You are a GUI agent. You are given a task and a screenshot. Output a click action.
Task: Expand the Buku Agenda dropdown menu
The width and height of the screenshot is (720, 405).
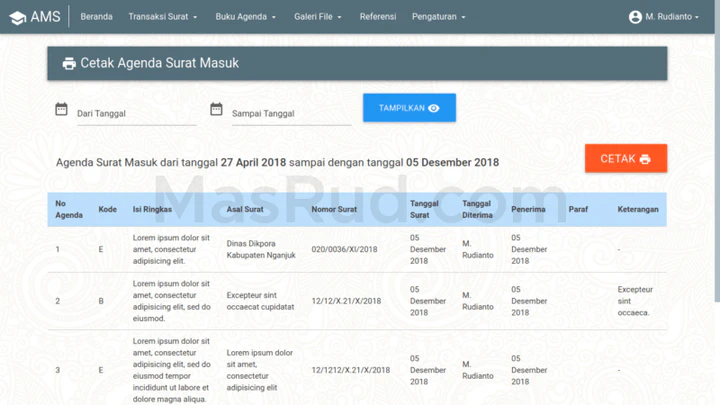click(244, 17)
